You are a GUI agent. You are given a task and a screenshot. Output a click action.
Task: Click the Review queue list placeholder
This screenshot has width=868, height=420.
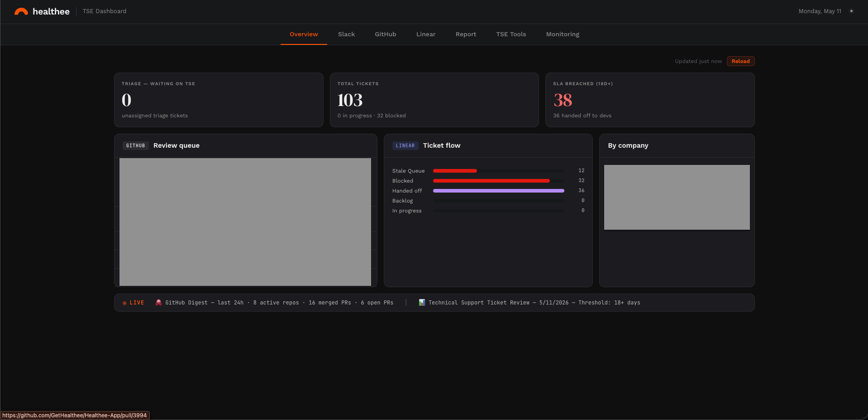245,222
